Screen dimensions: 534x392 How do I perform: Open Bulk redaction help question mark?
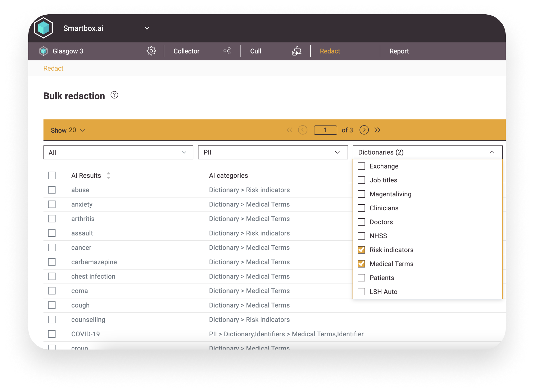(114, 95)
